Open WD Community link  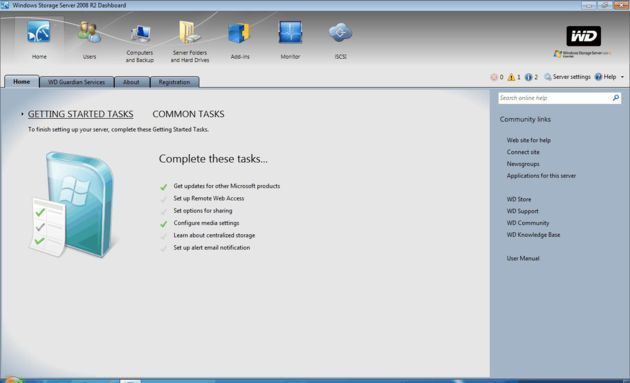coord(528,223)
